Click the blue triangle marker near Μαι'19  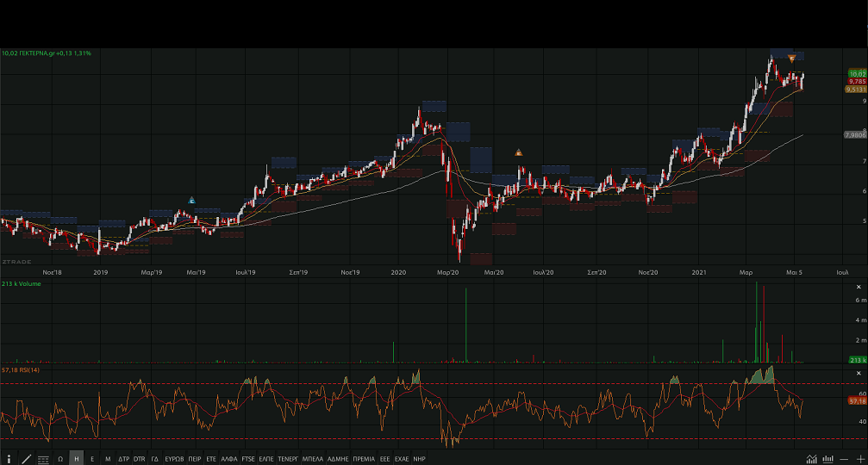coord(191,201)
